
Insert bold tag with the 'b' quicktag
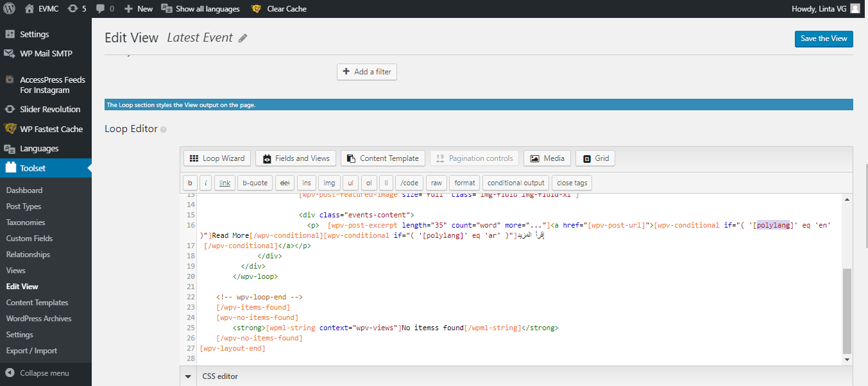click(x=190, y=183)
